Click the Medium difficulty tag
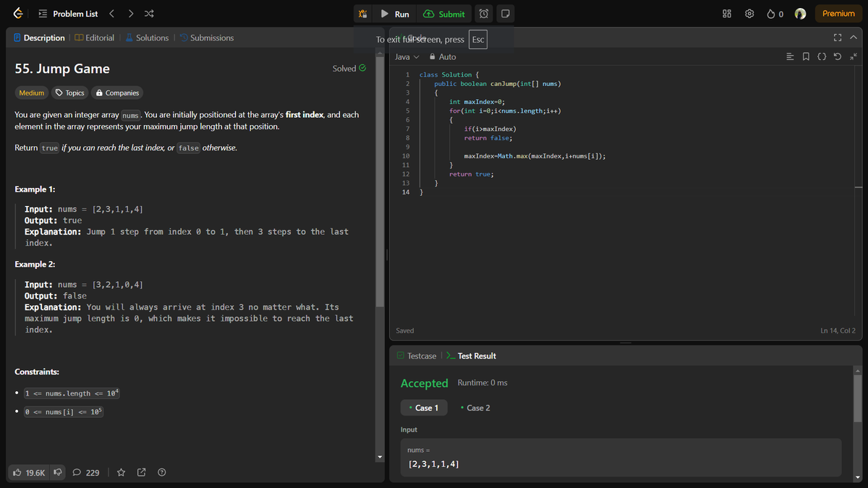Screen dimensions: 868x488 tap(32, 93)
